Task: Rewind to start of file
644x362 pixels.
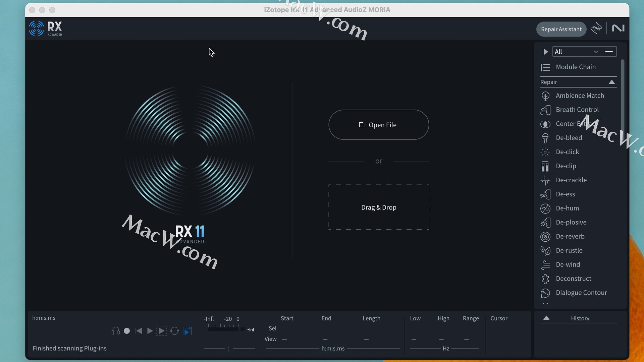Action: pos(138,331)
